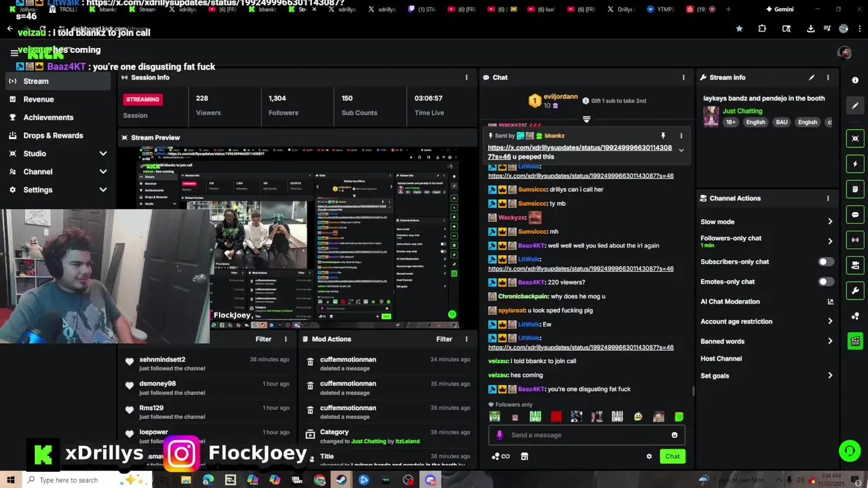Open the Windows Start menu
The width and height of the screenshot is (868, 488).
(x=10, y=480)
